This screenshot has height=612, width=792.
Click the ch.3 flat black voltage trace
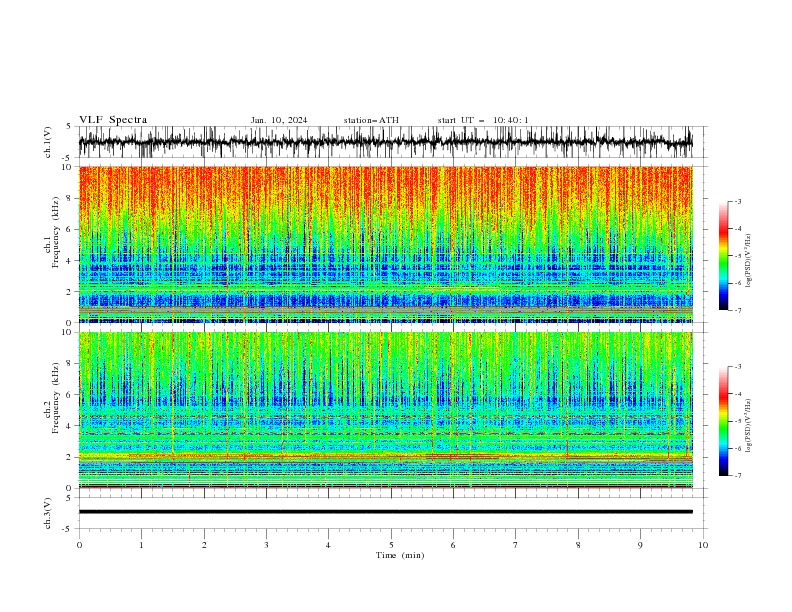[385, 512]
